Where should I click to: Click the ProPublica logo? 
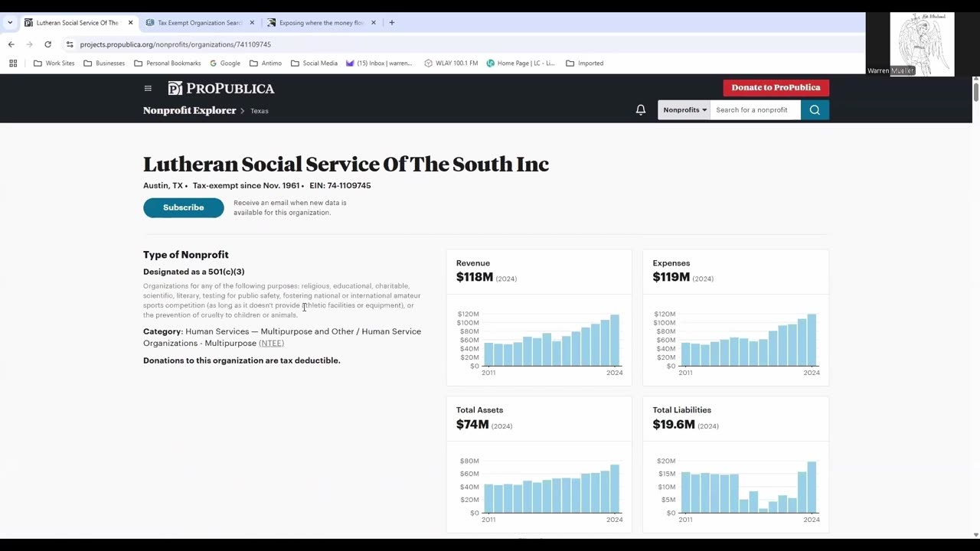[221, 89]
